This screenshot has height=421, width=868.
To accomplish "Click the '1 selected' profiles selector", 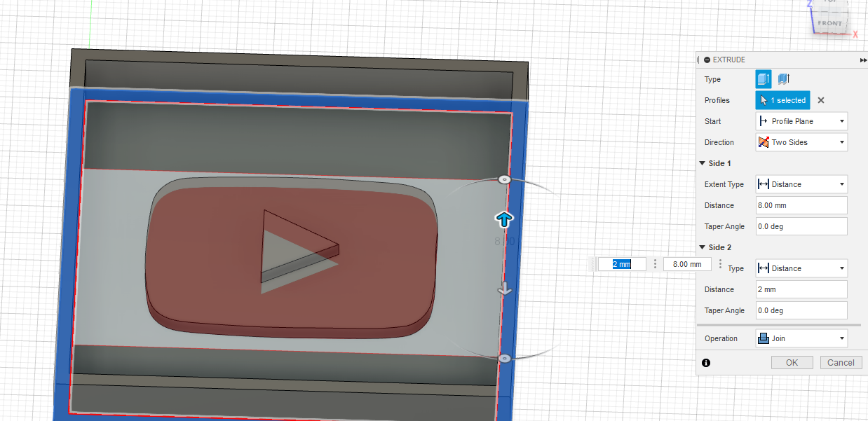I will click(782, 100).
